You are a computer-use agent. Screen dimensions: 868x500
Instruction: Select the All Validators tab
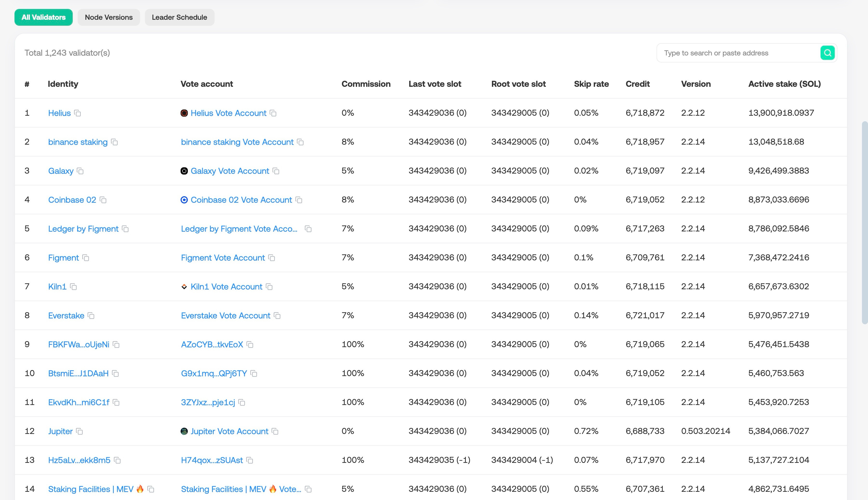[44, 17]
